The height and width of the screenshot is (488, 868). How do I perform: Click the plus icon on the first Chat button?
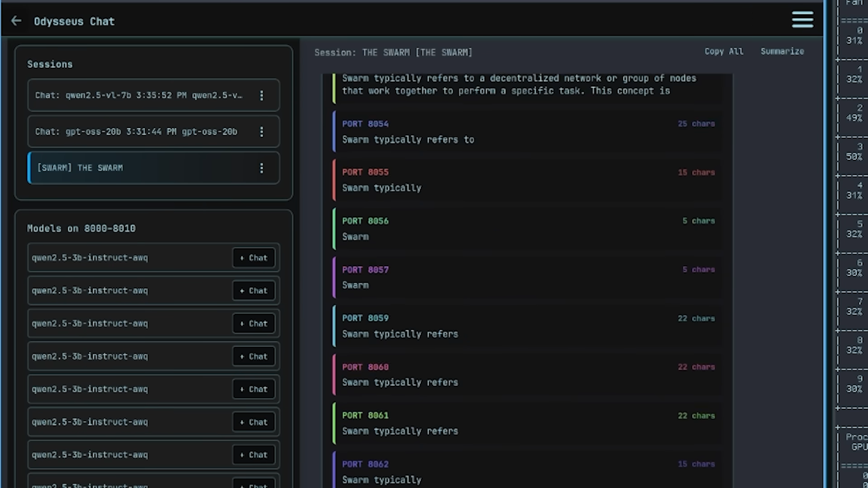click(241, 258)
